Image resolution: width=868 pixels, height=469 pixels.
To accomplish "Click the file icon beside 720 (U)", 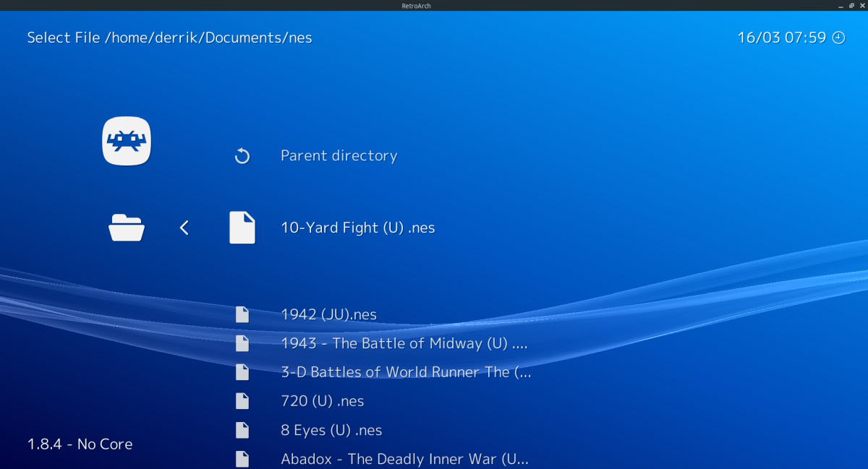I will coord(242,401).
